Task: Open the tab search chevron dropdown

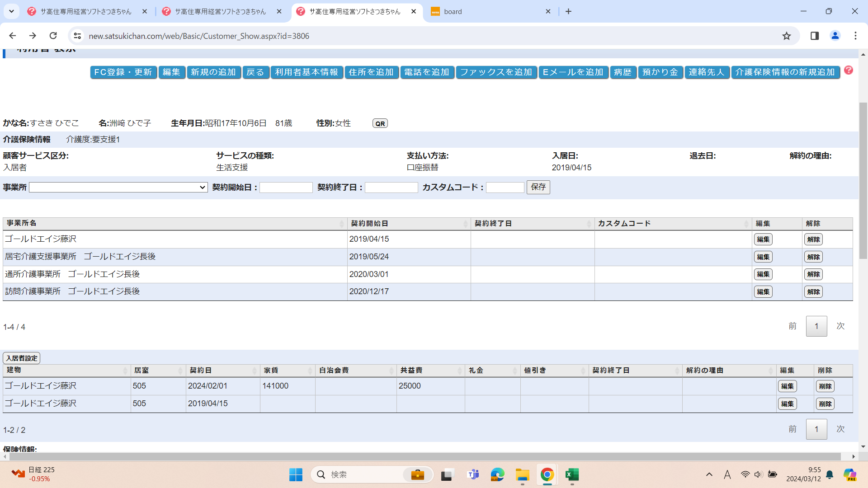Action: [11, 11]
